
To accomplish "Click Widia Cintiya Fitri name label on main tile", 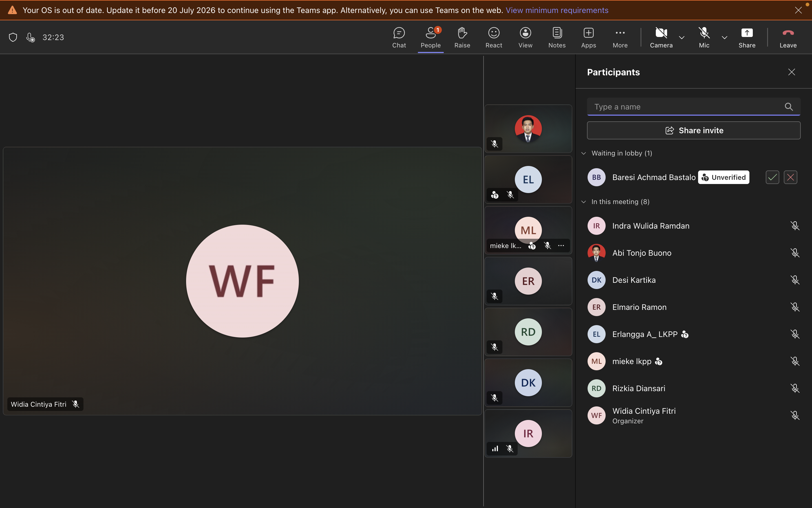I will point(39,404).
